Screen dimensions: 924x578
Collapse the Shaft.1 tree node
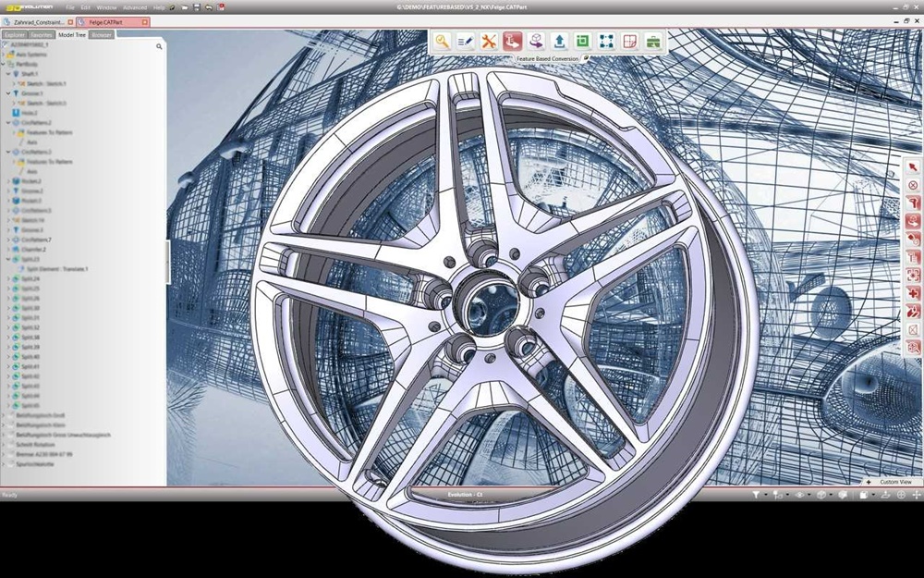click(8, 73)
